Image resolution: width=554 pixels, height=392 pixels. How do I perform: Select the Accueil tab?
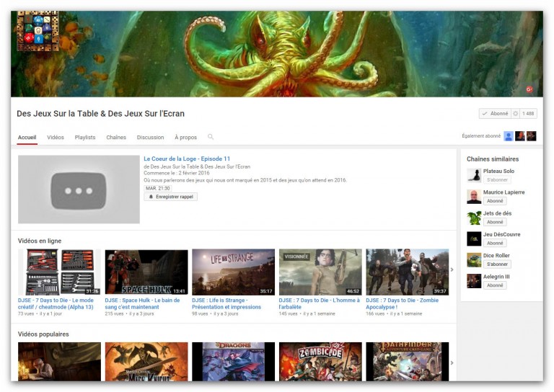[27, 137]
